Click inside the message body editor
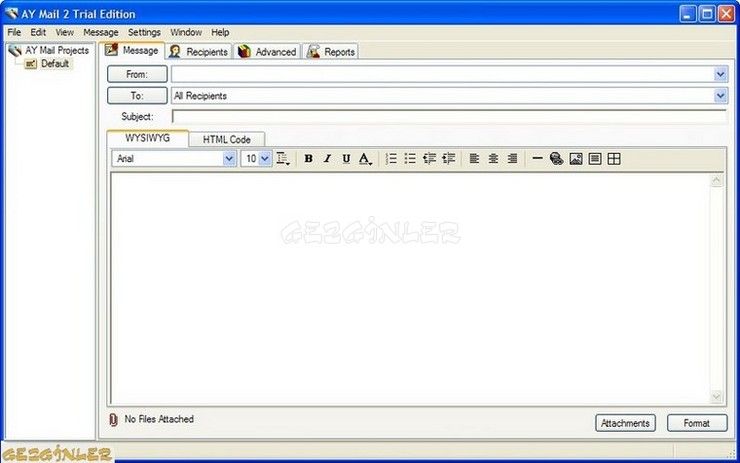 click(x=410, y=288)
